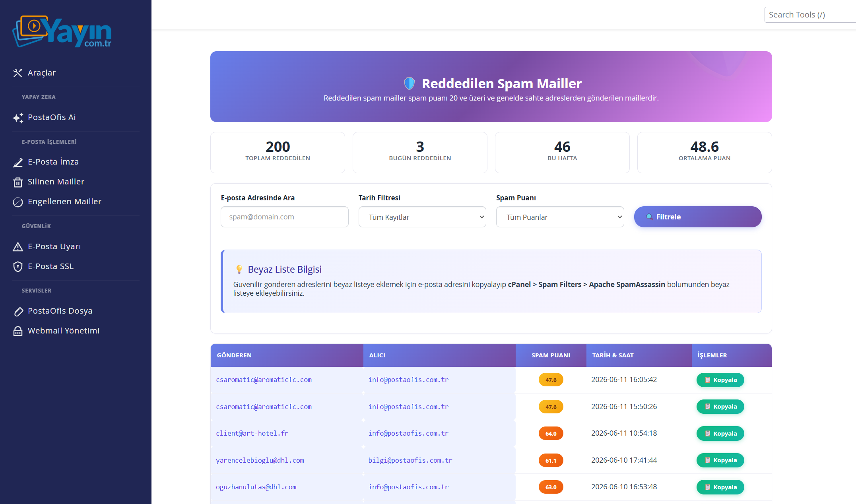Click sender csaromatic@aromaticfc.com at 16:05:42
Image resolution: width=856 pixels, height=504 pixels.
coord(264,380)
